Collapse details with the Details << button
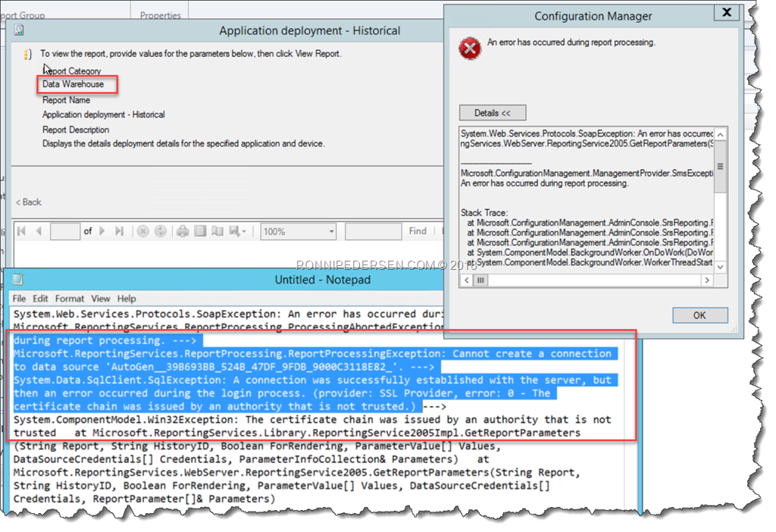 493,113
